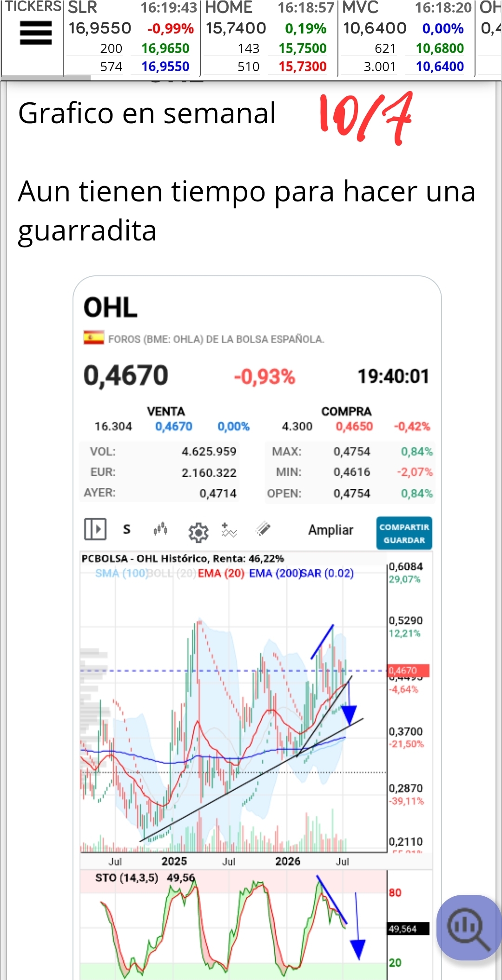Click the HOME ask price 15,7300
502x980 pixels.
pyautogui.click(x=303, y=67)
